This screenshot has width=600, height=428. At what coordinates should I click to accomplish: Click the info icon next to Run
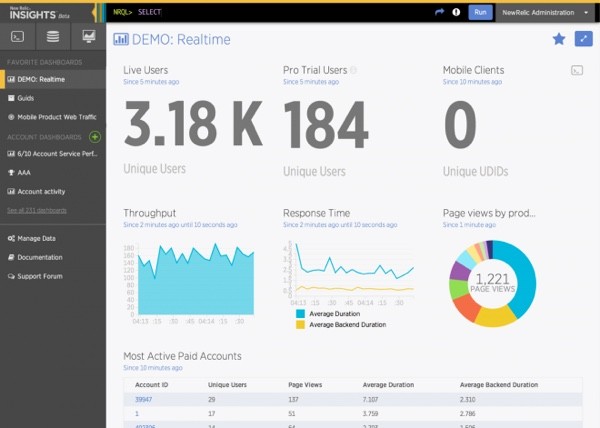point(456,12)
